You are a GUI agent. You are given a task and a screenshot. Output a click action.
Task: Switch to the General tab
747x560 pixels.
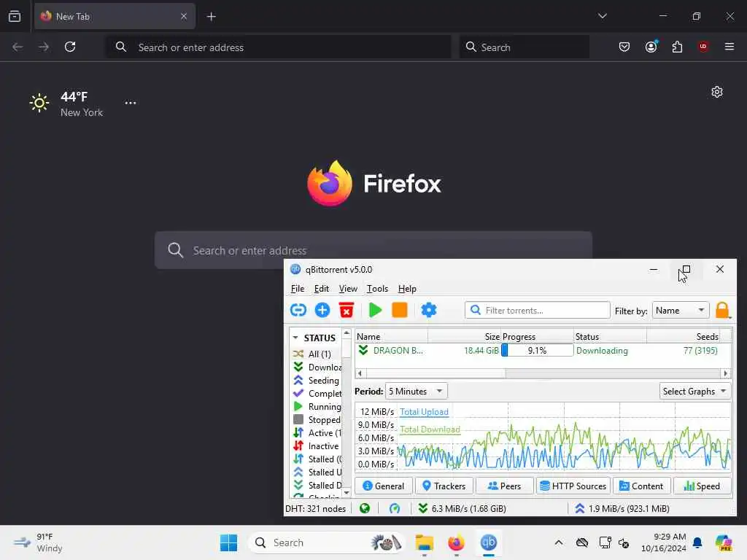click(384, 486)
